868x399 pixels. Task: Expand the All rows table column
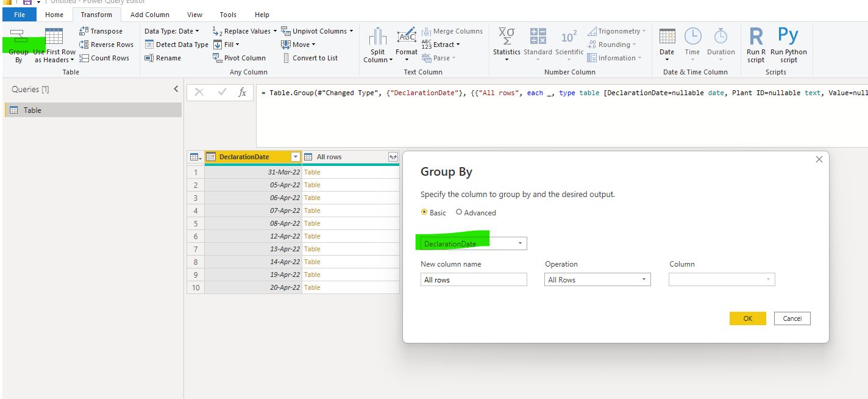[393, 157]
